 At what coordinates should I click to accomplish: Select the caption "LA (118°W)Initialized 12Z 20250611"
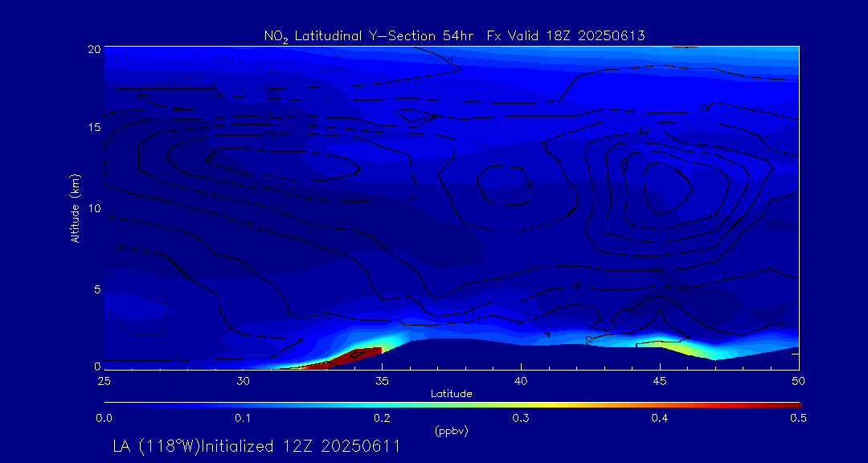(256, 446)
